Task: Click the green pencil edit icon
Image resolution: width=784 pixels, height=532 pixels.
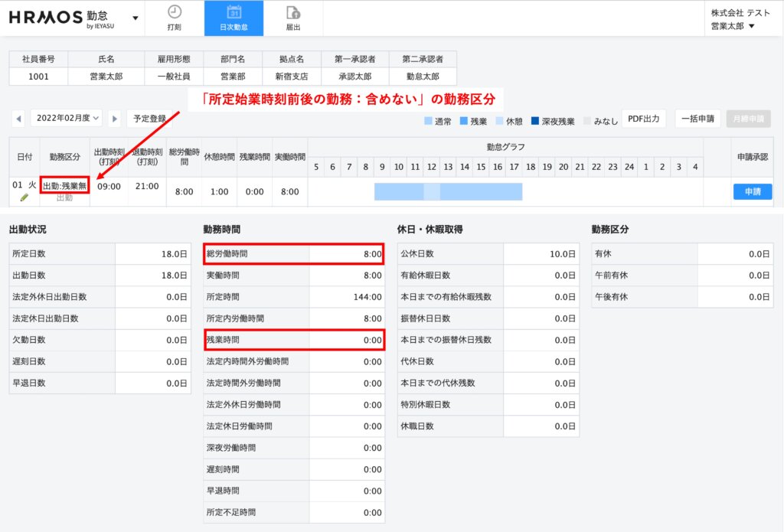Action: pos(24,197)
